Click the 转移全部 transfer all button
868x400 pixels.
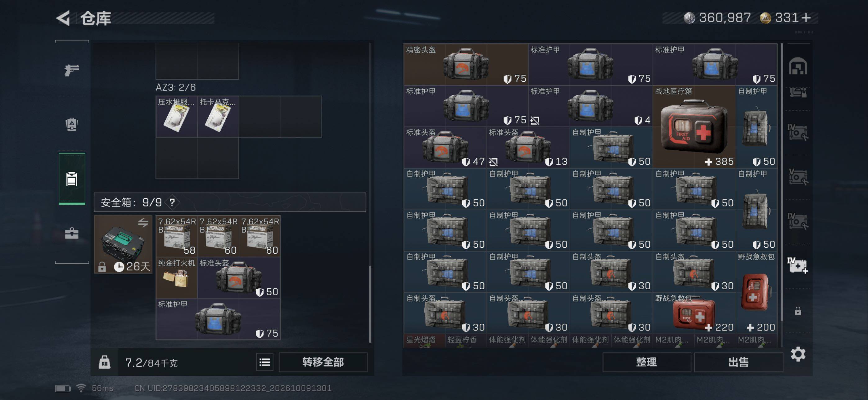click(x=323, y=362)
